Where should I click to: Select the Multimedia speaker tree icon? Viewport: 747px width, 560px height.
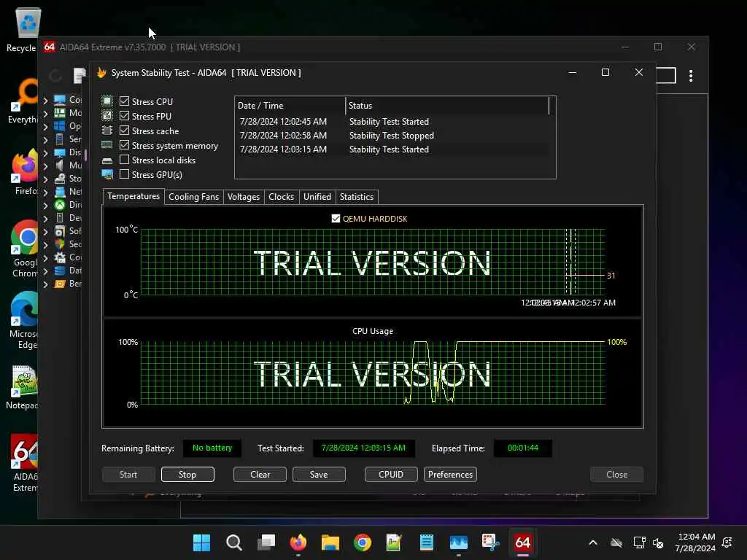(x=60, y=166)
